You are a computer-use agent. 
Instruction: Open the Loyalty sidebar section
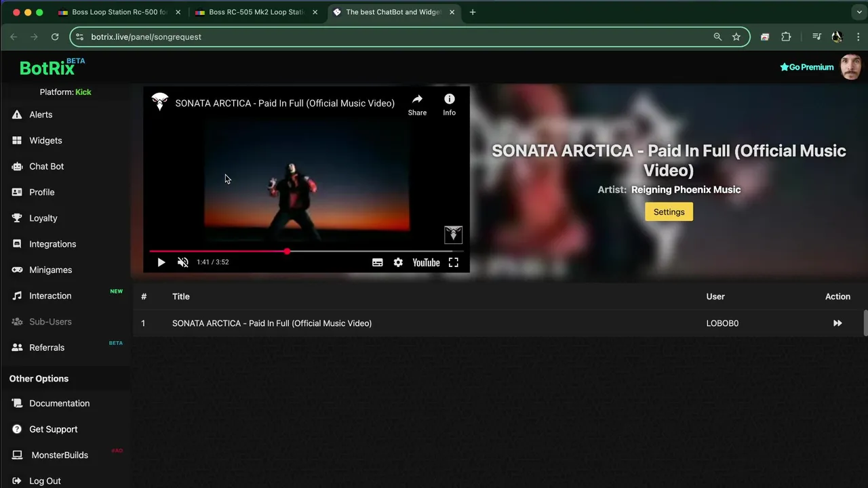[x=43, y=218]
